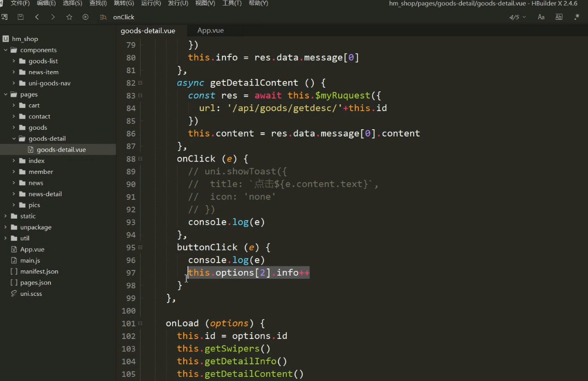Expand the static folder chevron
The image size is (588, 381).
coord(6,216)
